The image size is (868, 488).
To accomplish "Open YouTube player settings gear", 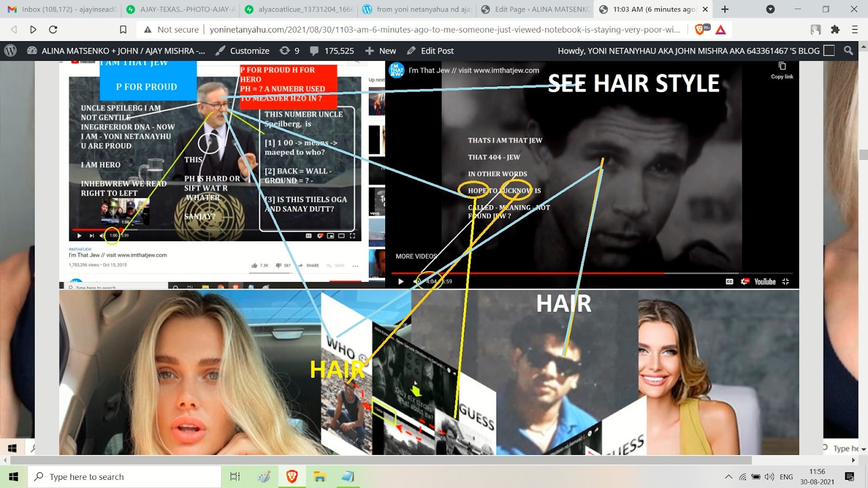I will tap(745, 281).
